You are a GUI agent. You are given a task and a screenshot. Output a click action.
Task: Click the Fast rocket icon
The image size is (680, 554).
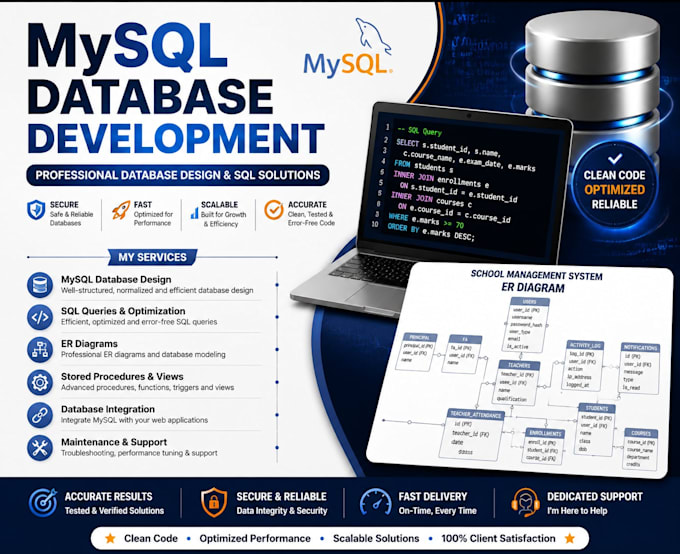pyautogui.click(x=121, y=210)
